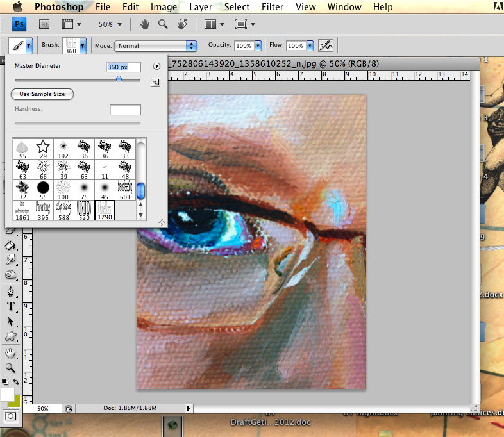Select the texture brush preset 100
The height and width of the screenshot is (437, 504).
pos(63,190)
